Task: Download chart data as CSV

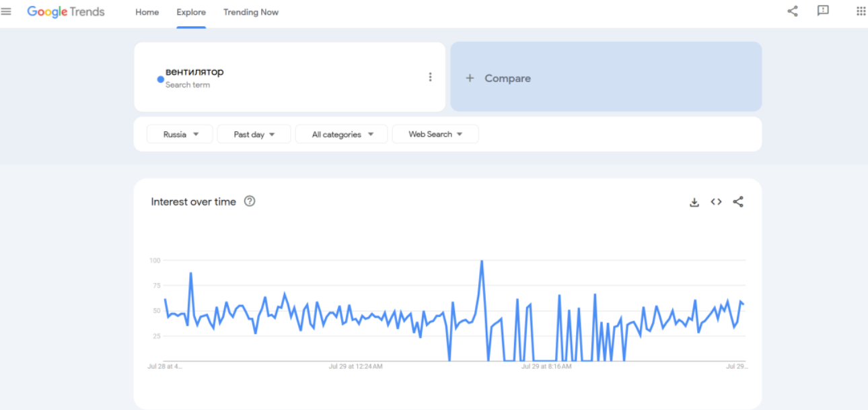Action: point(694,202)
